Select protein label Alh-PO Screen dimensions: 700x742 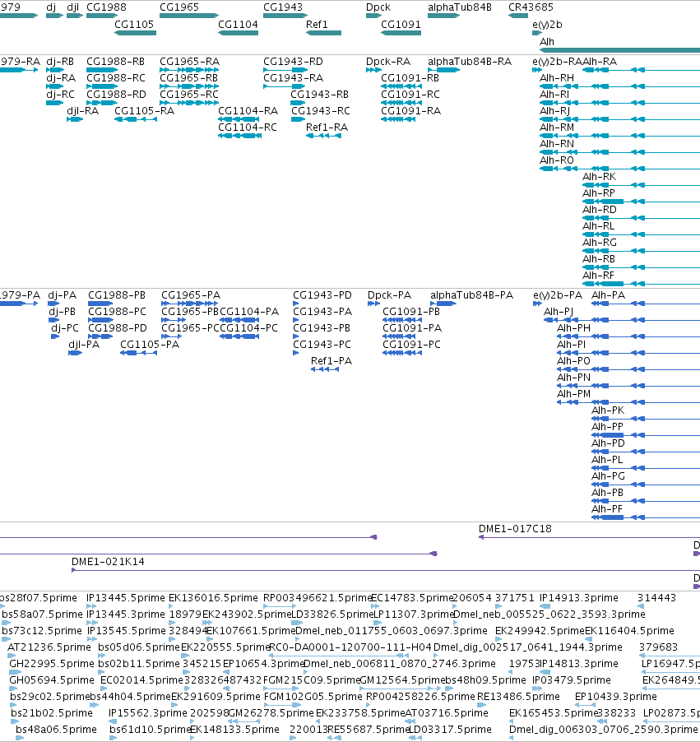573,361
